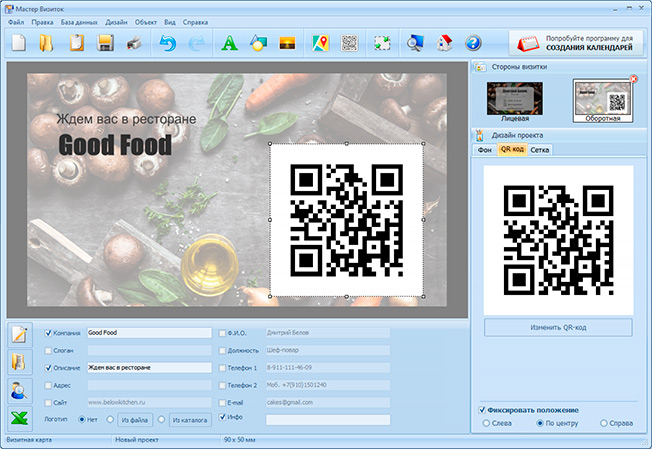This screenshot has width=652, height=449.
Task: Undo the last action
Action: (168, 43)
